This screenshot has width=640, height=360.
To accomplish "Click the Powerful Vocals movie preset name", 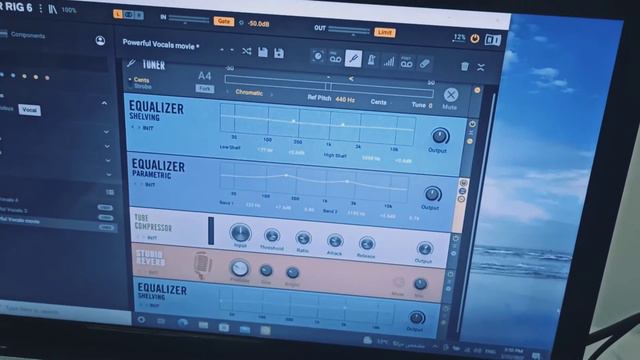I will [161, 44].
